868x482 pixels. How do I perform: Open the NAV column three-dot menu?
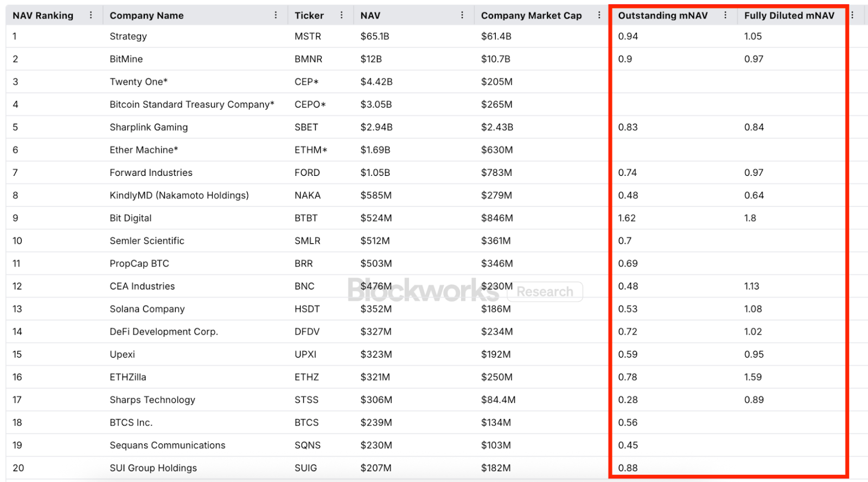[x=462, y=15]
